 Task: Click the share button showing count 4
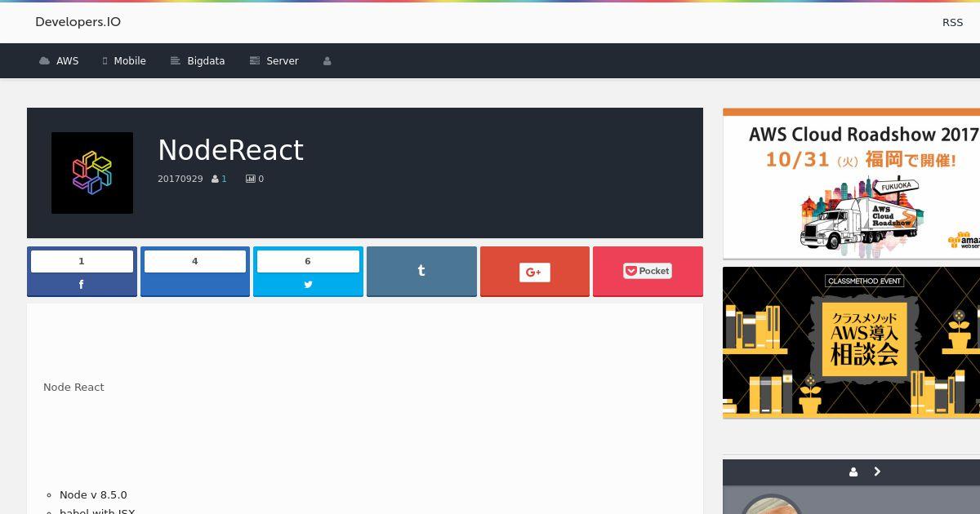coord(195,272)
